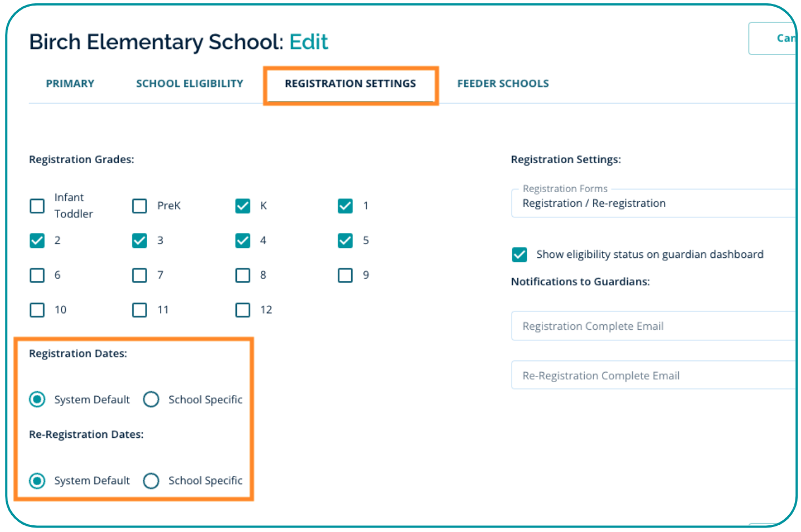Pick School Specific for Re-Registration Dates
This screenshot has width=801, height=532.
tap(151, 481)
